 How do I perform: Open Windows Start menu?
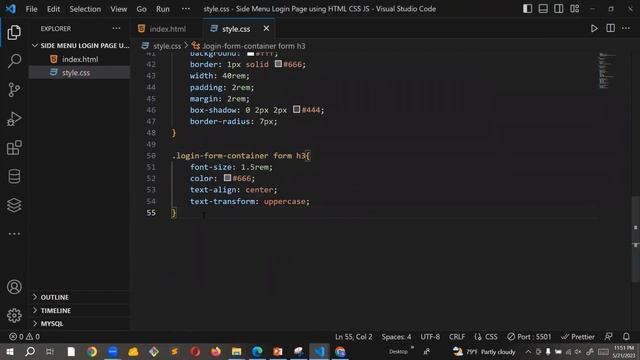click(x=10, y=351)
